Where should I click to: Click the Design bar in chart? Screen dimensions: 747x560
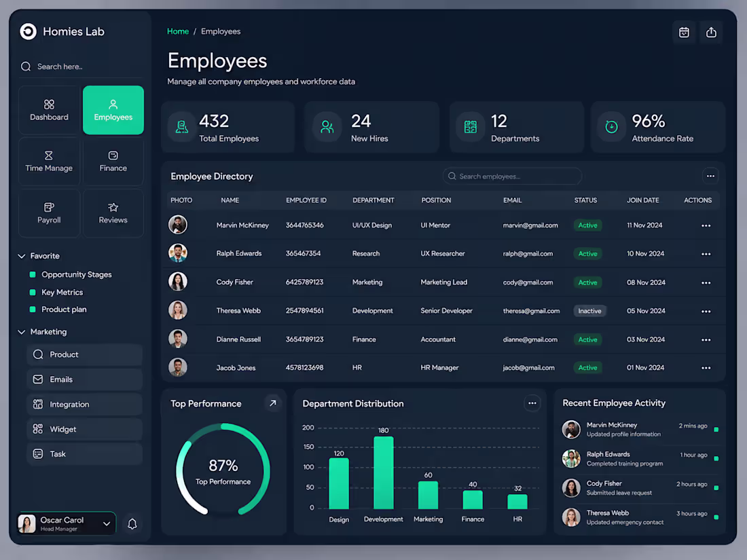click(x=339, y=483)
